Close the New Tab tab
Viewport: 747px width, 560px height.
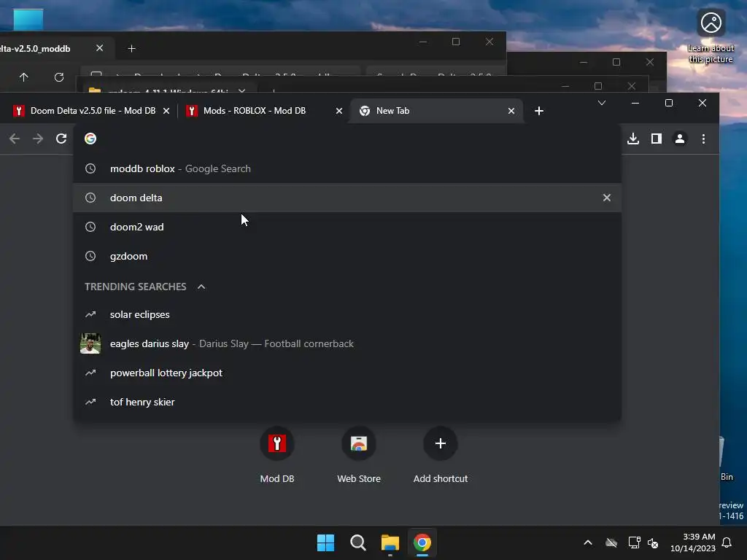511,111
